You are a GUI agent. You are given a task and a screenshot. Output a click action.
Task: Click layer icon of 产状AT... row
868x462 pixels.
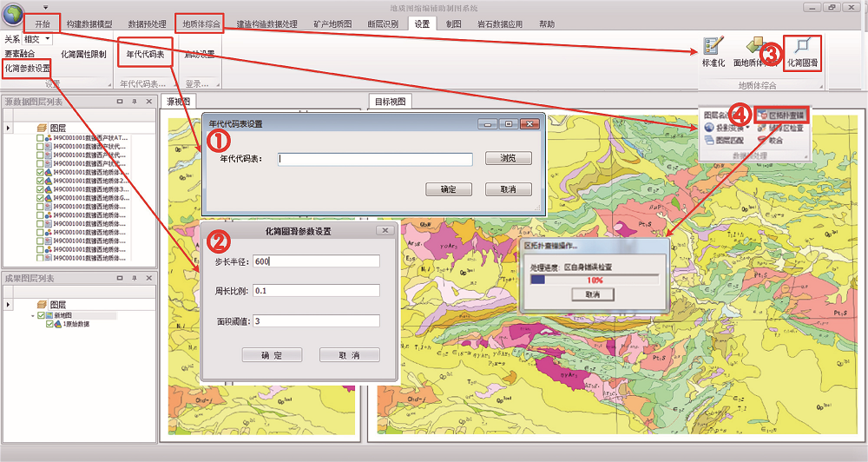[x=49, y=138]
